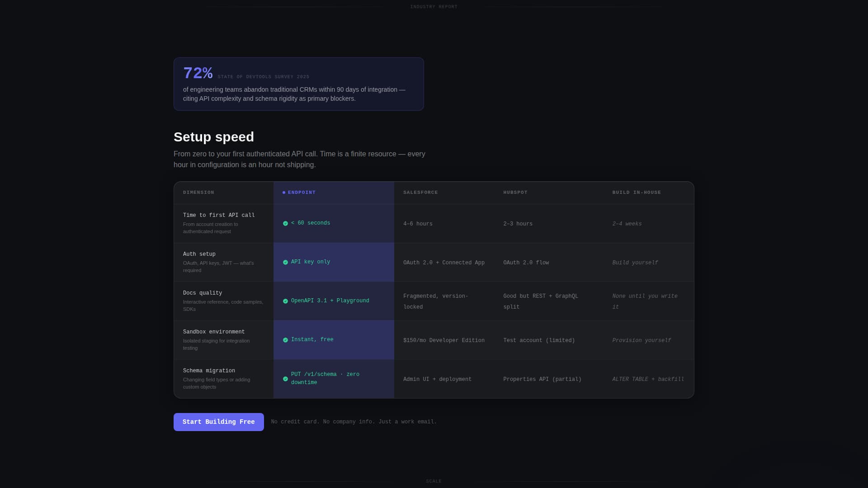Screen dimensions: 868x488
Task: Click the Start Building Free button
Action: [218, 422]
